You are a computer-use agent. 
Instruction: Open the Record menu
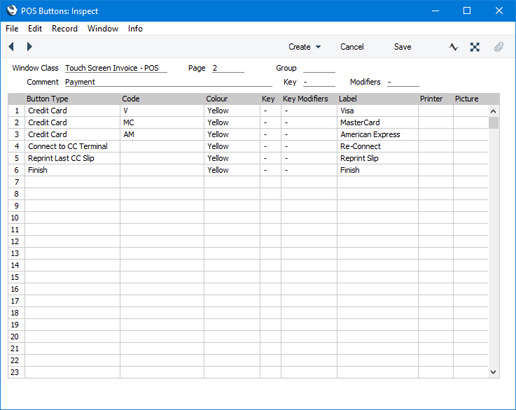click(x=64, y=29)
